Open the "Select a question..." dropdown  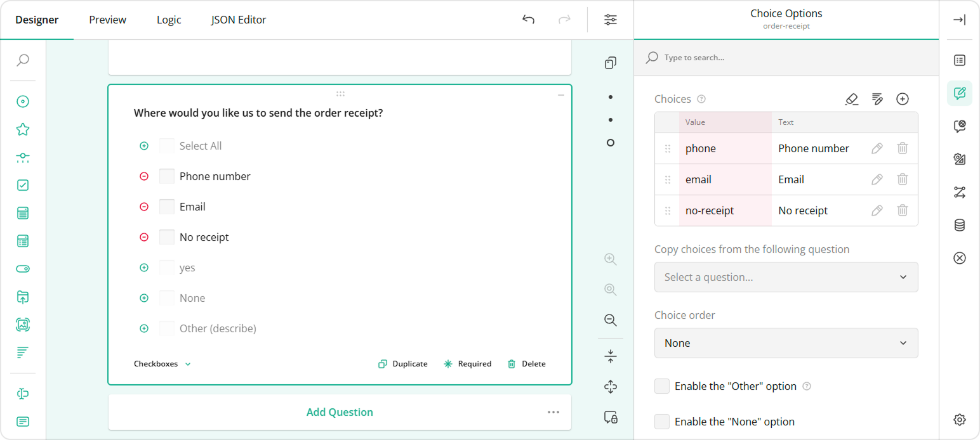click(x=786, y=277)
